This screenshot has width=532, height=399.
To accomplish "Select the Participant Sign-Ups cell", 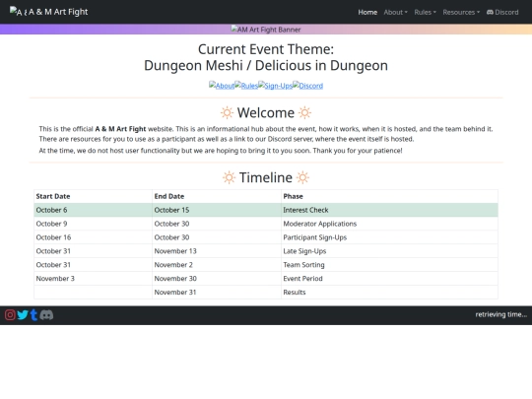I will (389, 237).
